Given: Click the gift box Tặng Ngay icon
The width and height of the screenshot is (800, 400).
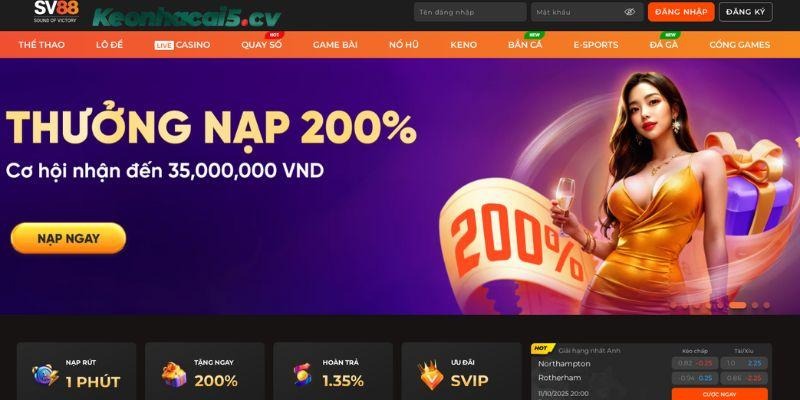Looking at the screenshot, I should pyautogui.click(x=174, y=374).
